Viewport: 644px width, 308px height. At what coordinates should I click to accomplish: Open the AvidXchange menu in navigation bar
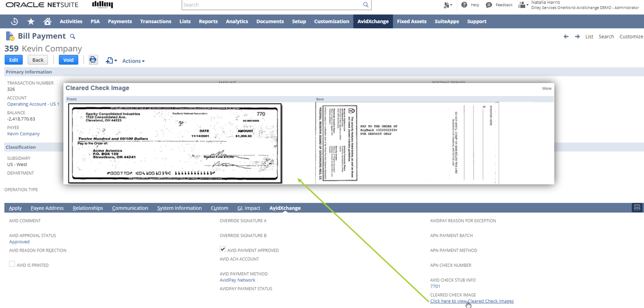point(373,21)
